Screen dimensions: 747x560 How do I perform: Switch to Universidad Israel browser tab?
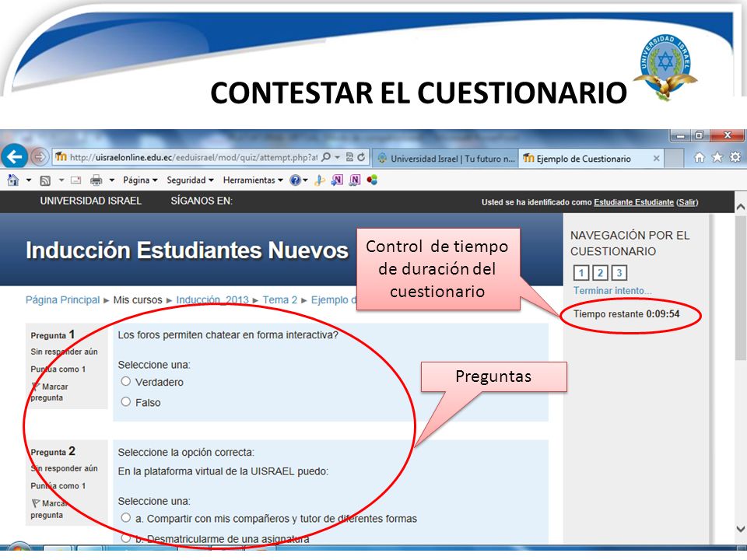[446, 159]
